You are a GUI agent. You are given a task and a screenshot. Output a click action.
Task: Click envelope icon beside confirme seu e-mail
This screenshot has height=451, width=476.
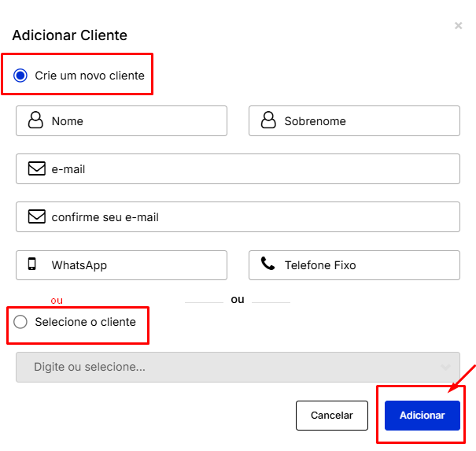pyautogui.click(x=36, y=216)
